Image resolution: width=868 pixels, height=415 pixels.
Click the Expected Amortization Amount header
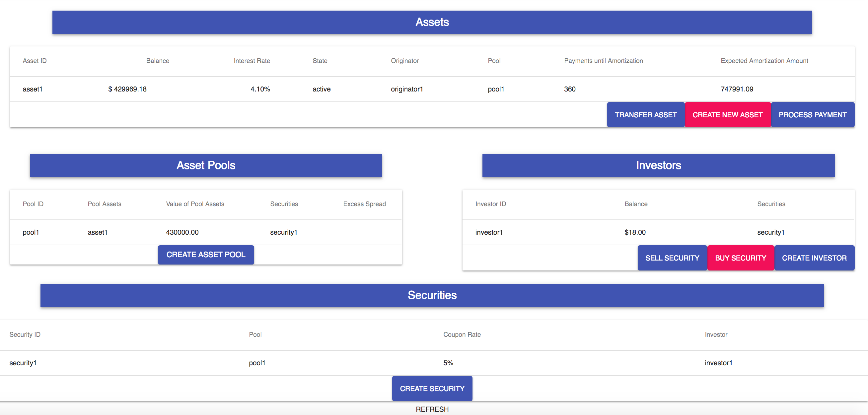click(764, 61)
